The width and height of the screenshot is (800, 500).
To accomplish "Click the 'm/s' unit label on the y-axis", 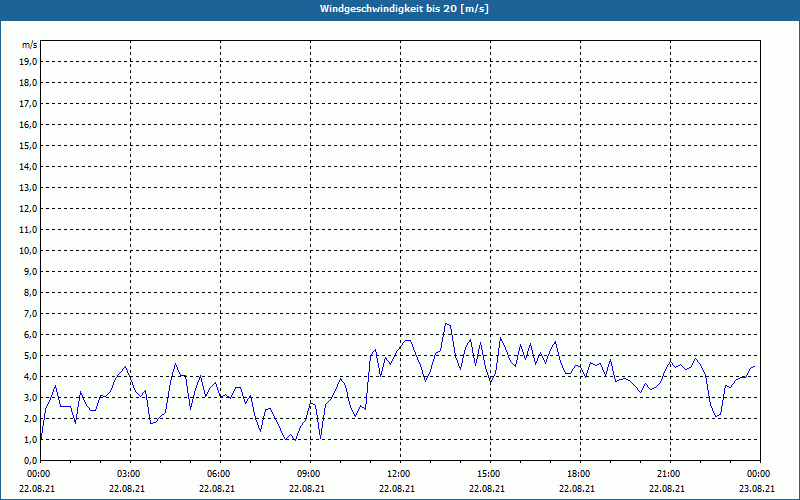I will (x=30, y=45).
